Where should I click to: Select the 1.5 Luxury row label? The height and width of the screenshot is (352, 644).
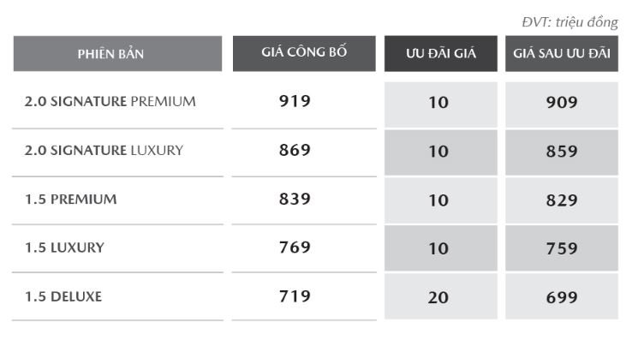point(65,248)
